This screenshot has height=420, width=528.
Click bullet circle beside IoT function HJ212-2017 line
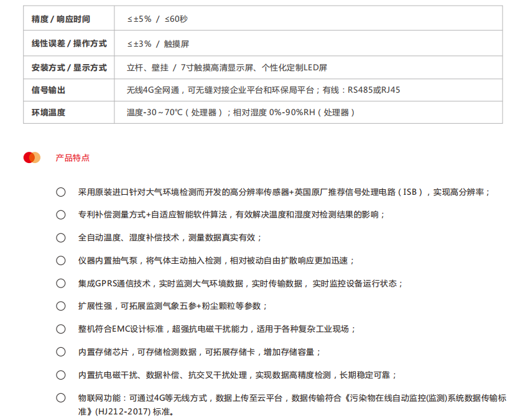pyautogui.click(x=60, y=398)
